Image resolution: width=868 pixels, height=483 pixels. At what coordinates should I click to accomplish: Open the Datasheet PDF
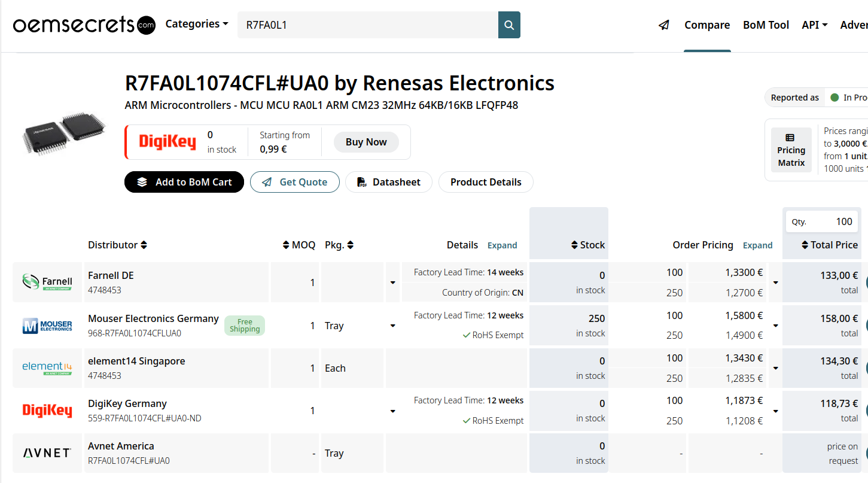pos(389,182)
